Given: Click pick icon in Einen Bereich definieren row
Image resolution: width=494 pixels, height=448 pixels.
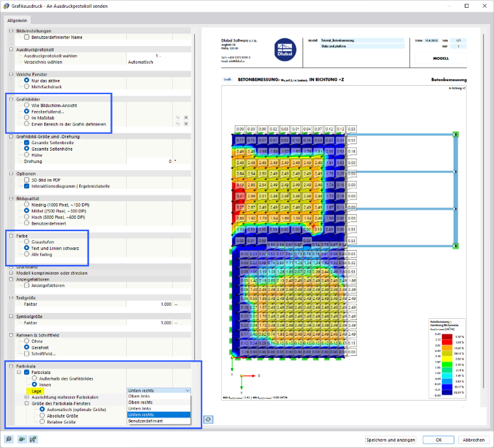Looking at the screenshot, I should (x=177, y=124).
